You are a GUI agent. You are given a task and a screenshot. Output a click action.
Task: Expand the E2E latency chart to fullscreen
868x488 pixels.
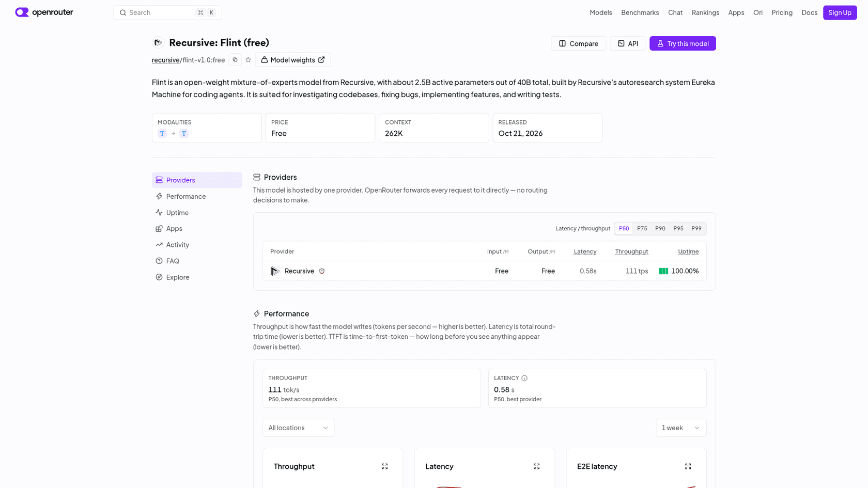point(688,466)
